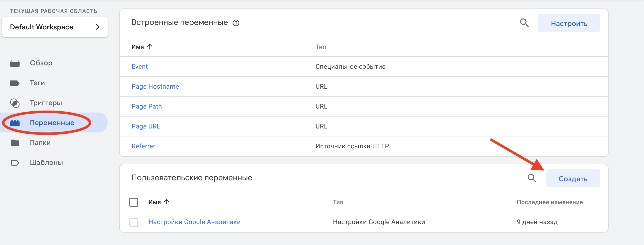The width and height of the screenshot is (644, 245).
Task: Click Тип header in built-in variables
Action: click(321, 47)
